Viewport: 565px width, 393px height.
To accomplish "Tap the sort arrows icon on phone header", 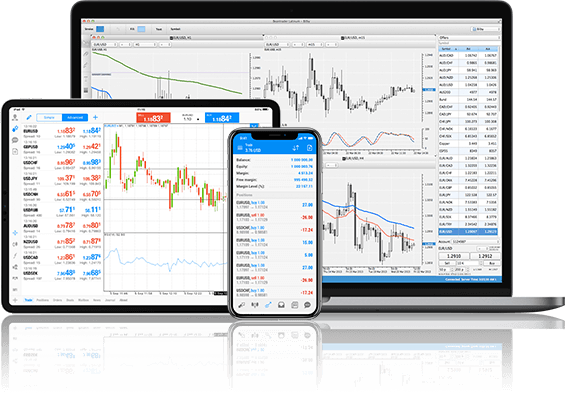I will pyautogui.click(x=296, y=148).
